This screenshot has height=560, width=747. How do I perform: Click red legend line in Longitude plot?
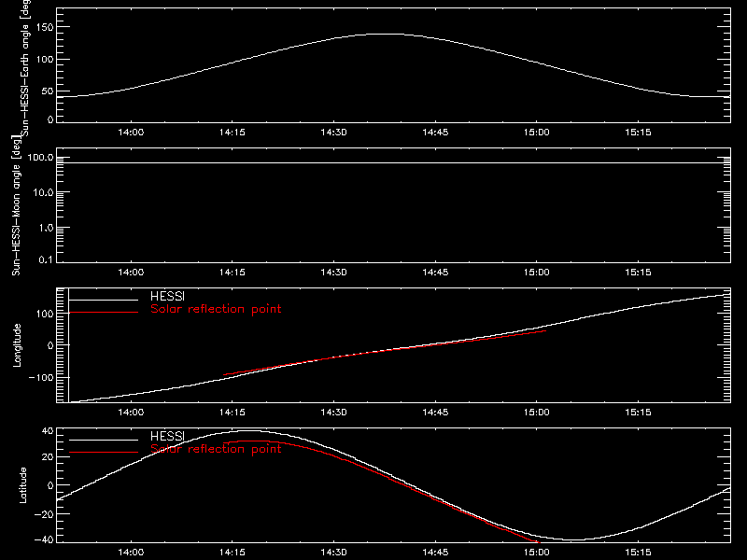point(104,313)
